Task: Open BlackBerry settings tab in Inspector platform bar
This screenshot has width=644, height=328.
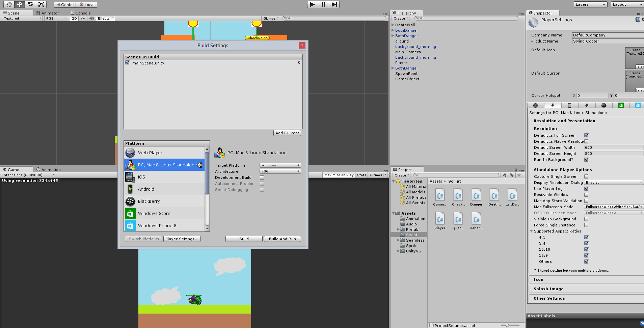Action: [604, 105]
